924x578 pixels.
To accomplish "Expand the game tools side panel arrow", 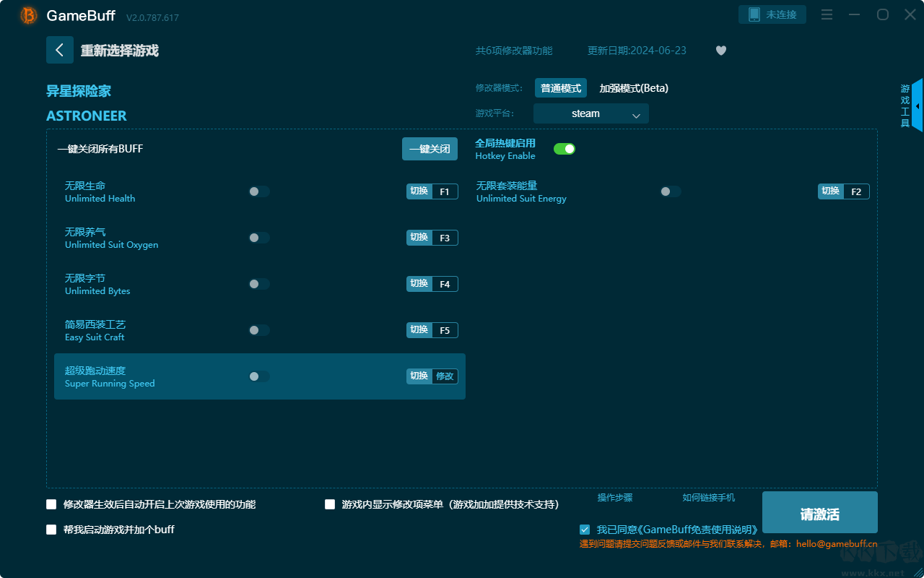I will coord(917,106).
